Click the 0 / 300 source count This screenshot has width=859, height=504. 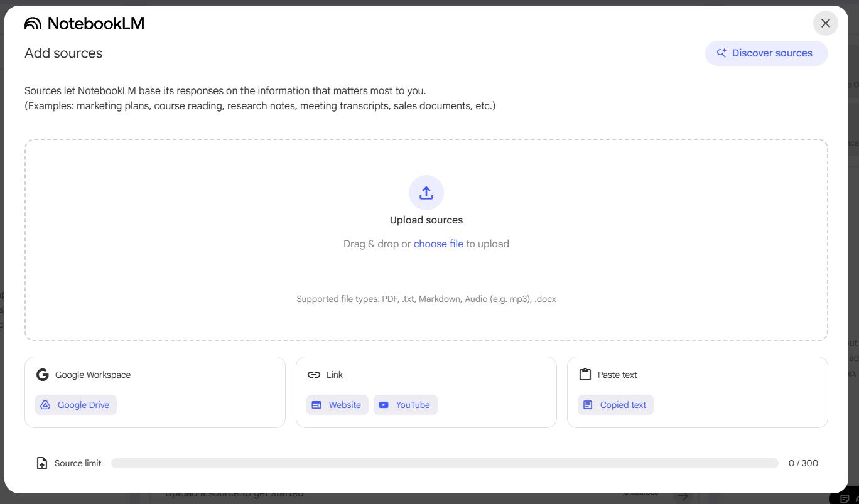pyautogui.click(x=803, y=463)
